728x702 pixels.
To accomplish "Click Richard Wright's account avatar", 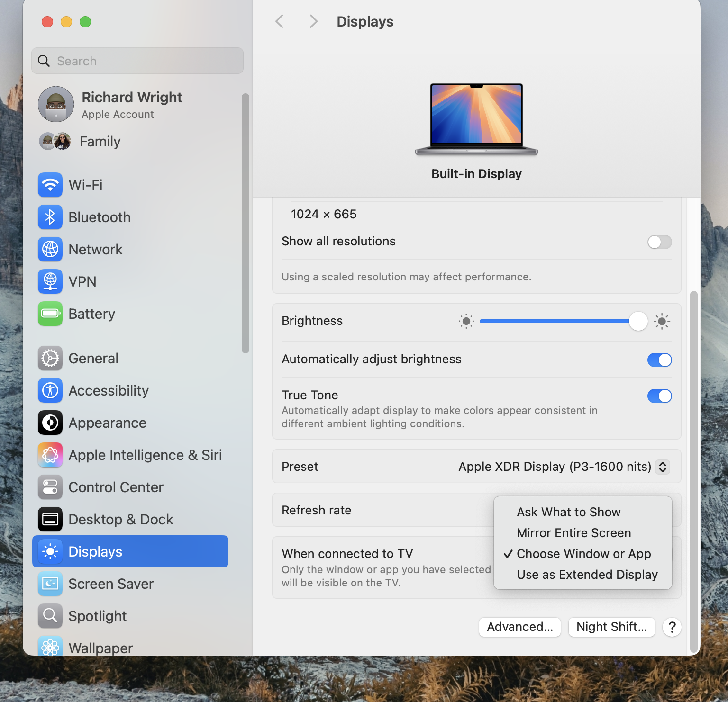I will click(x=56, y=104).
